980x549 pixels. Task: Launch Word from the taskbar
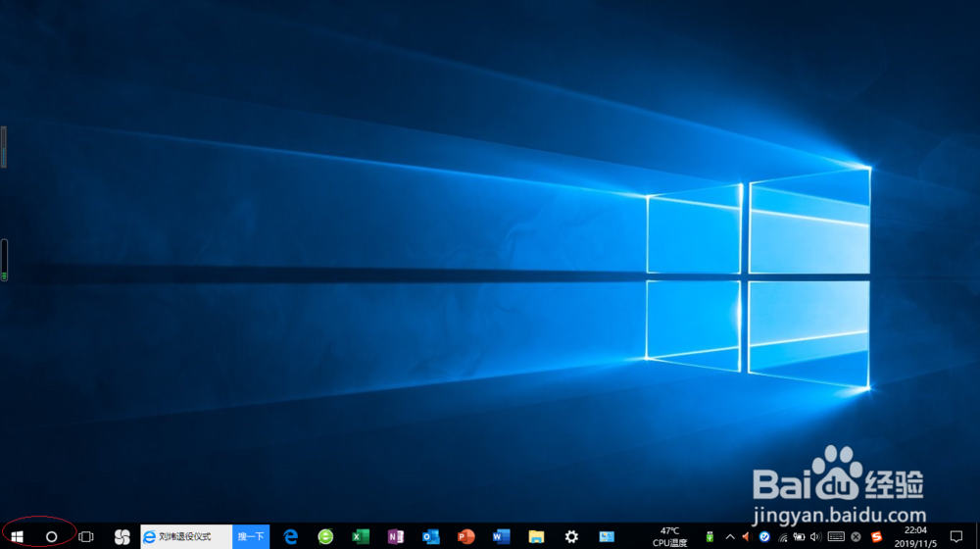coord(501,536)
